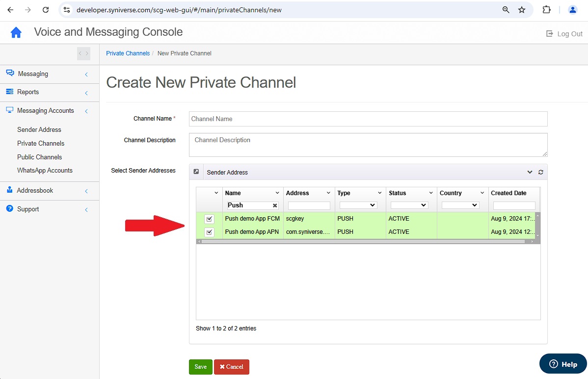Viewport: 588px width, 379px height.
Task: Select the com.syniverse... address cell
Action: [x=309, y=232]
